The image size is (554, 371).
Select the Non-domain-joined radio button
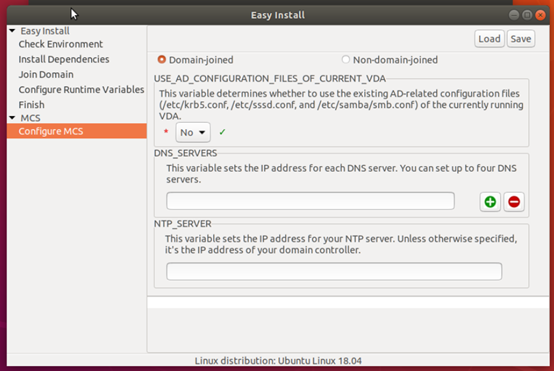click(346, 59)
